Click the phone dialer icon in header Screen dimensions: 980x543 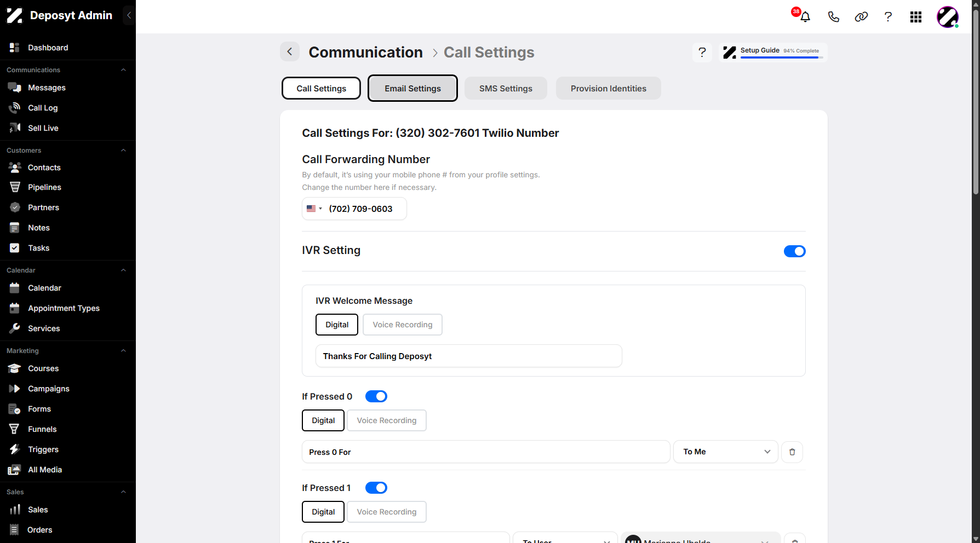click(x=833, y=17)
